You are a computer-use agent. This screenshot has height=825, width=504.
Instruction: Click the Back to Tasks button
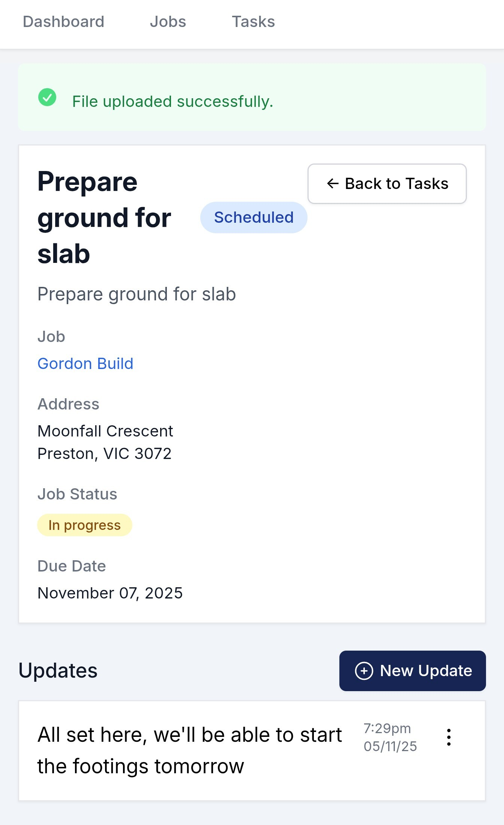pos(387,184)
